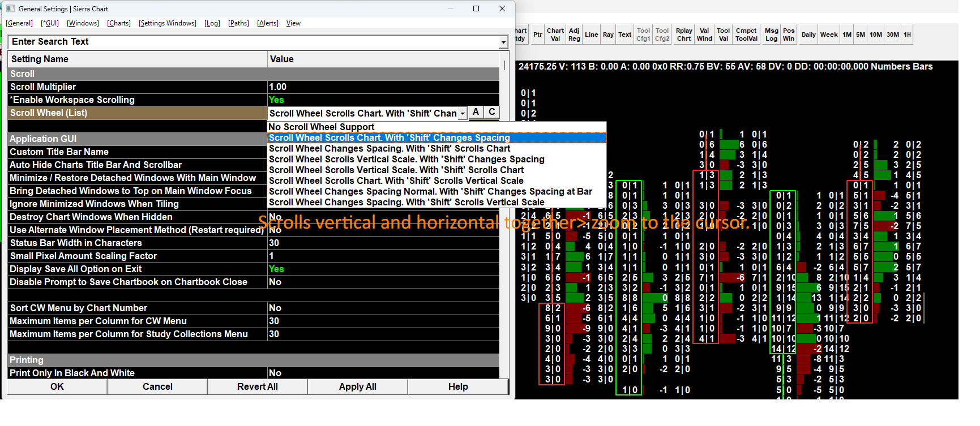Toggle Sort CW Menu by Chart Number value

[x=383, y=308]
